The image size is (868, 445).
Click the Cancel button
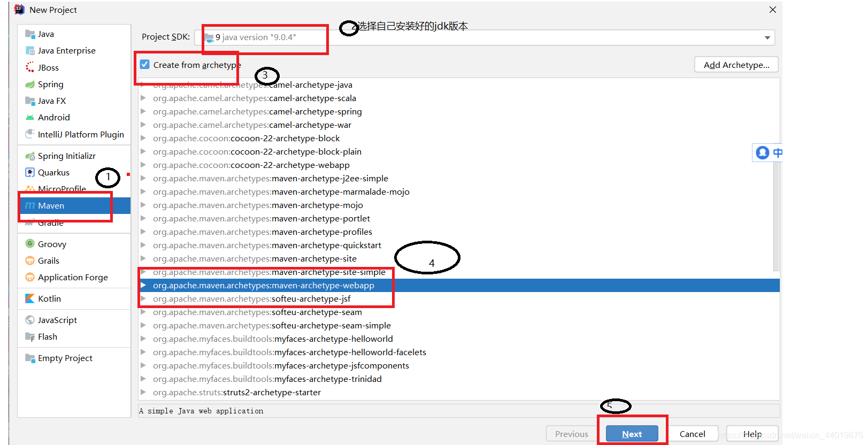pyautogui.click(x=693, y=434)
